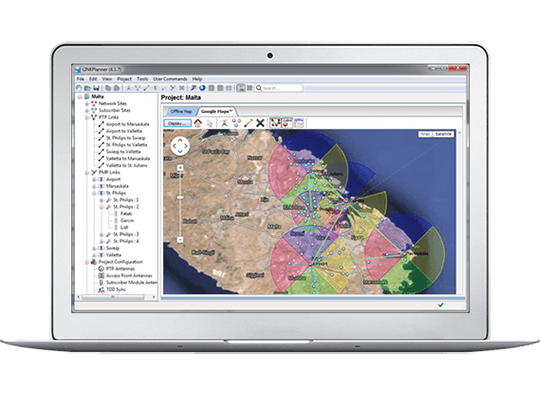Screen dimensions: 540x409
Task: Click the LINKPlanner title bar app icon
Action: (x=78, y=69)
